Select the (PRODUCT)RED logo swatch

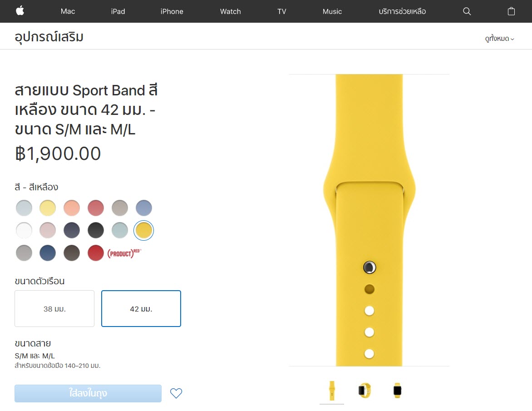click(124, 253)
